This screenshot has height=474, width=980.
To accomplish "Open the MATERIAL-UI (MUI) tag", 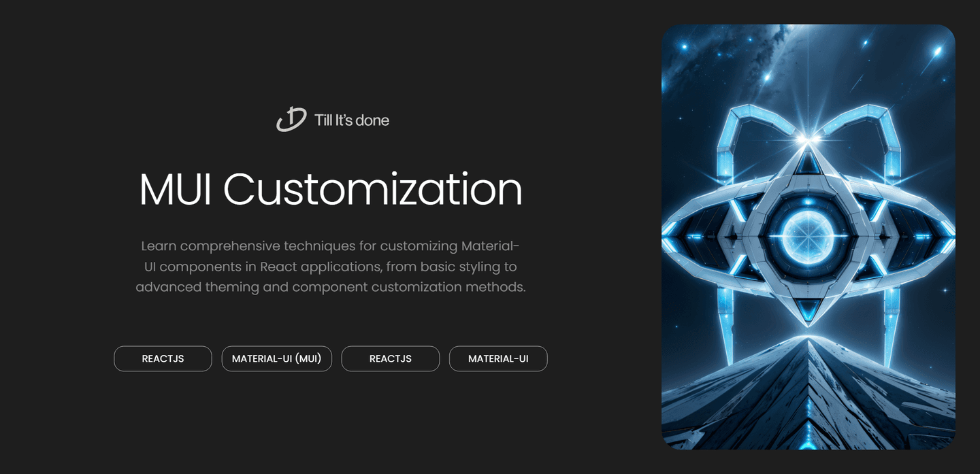I will point(276,358).
